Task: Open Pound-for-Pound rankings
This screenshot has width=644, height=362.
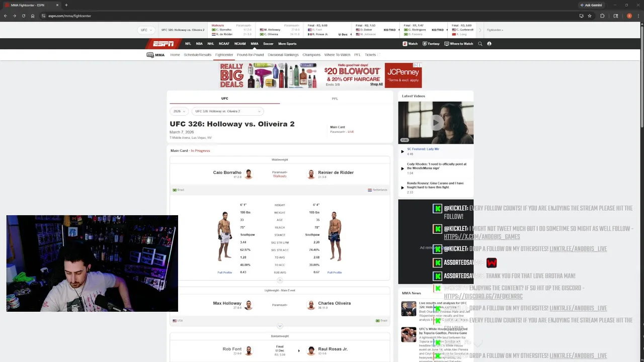Action: (250, 55)
